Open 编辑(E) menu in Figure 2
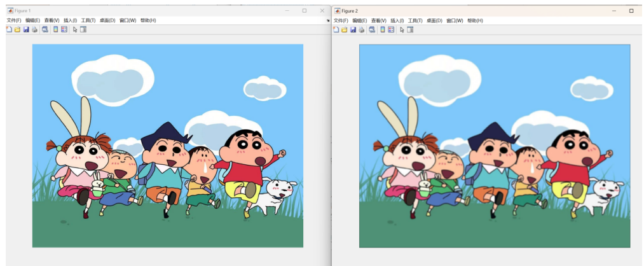 [x=359, y=20]
